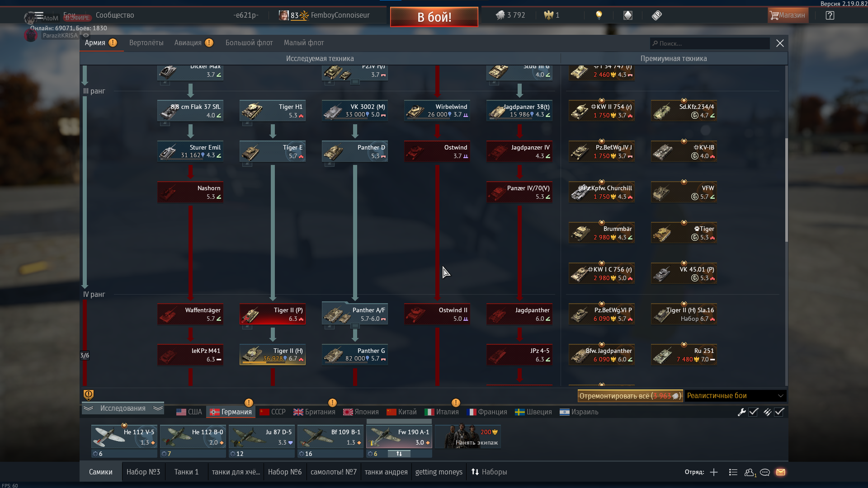This screenshot has width=868, height=488.
Task: Switch to the Большой флот tab
Action: (249, 43)
